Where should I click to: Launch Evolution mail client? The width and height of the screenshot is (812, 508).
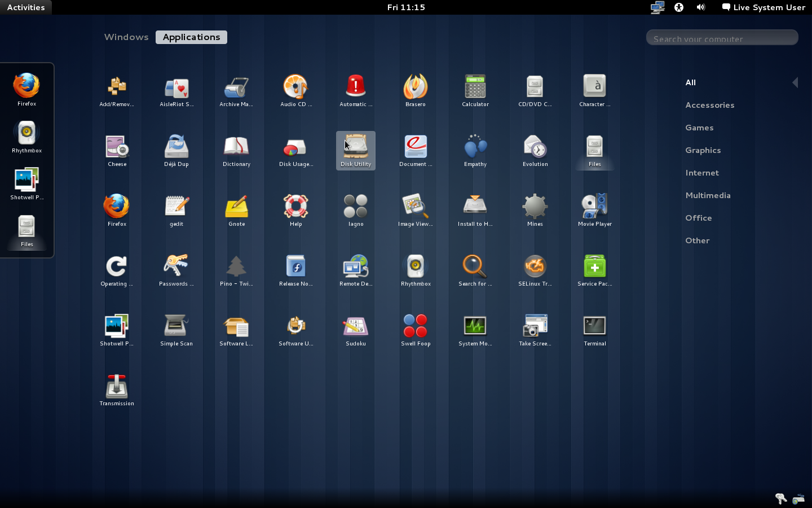click(535, 151)
